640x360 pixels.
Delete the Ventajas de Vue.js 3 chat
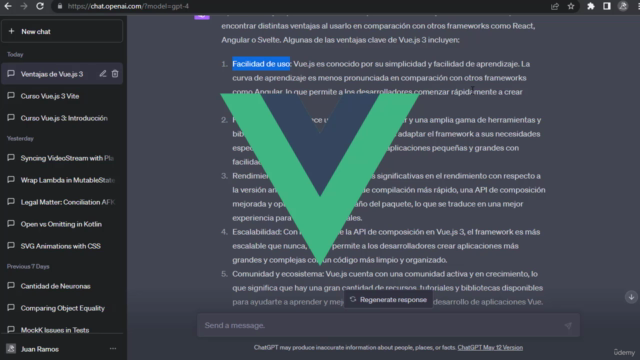[115, 74]
